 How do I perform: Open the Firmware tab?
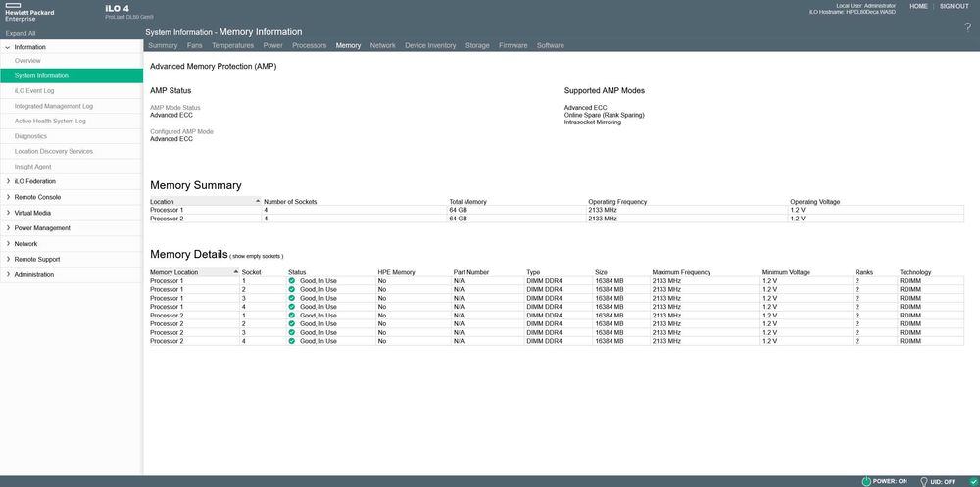(x=514, y=46)
